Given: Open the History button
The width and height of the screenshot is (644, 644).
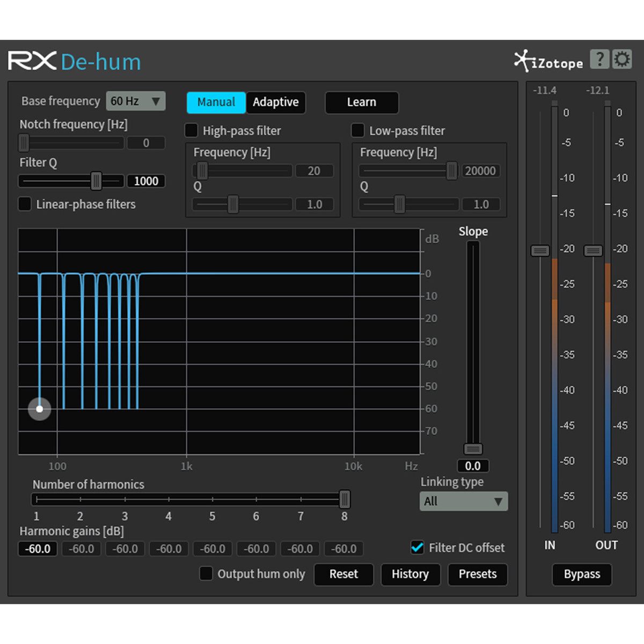Looking at the screenshot, I should pyautogui.click(x=411, y=574).
